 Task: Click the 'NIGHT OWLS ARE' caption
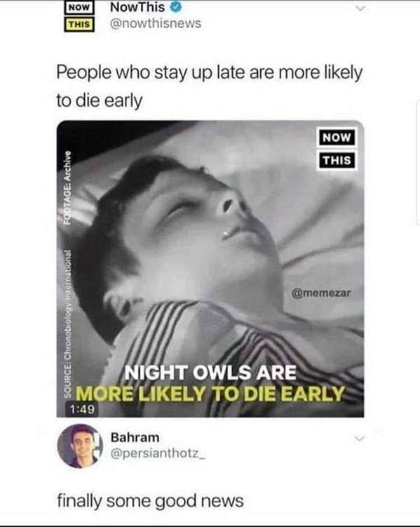[x=210, y=373]
